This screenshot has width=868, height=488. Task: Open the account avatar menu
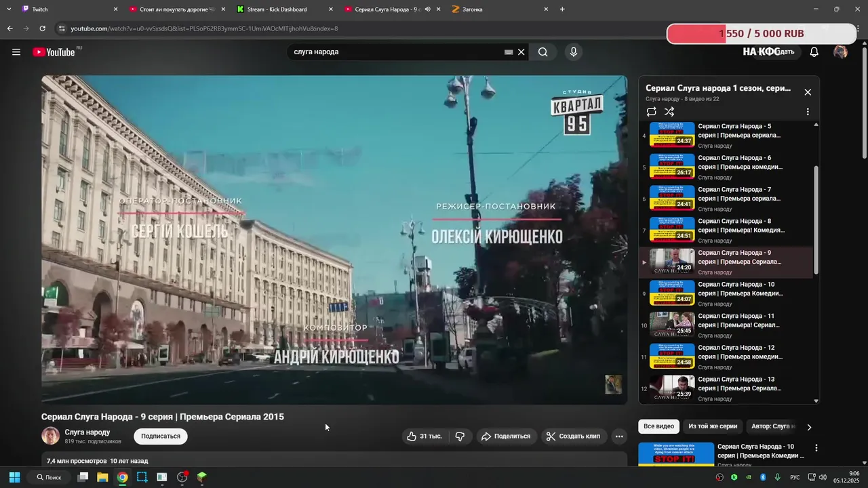tap(841, 52)
